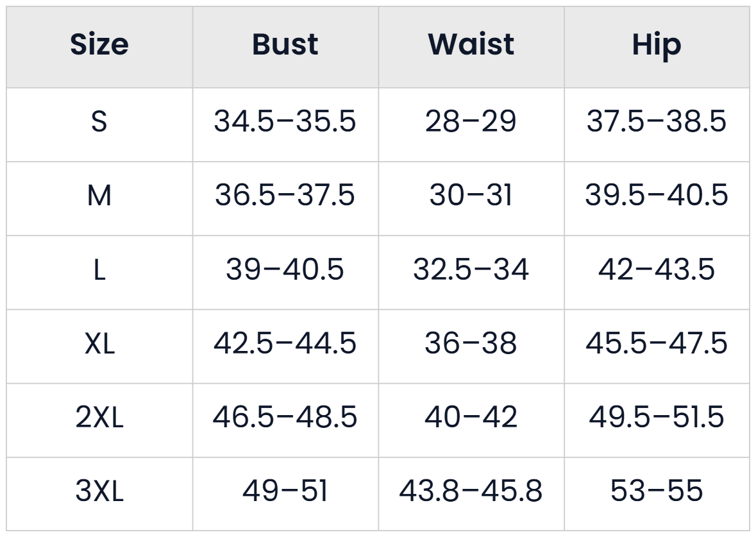Viewport: 756px width, 537px height.
Task: Click bust measurement 39–40.5
Action: pyautogui.click(x=285, y=269)
